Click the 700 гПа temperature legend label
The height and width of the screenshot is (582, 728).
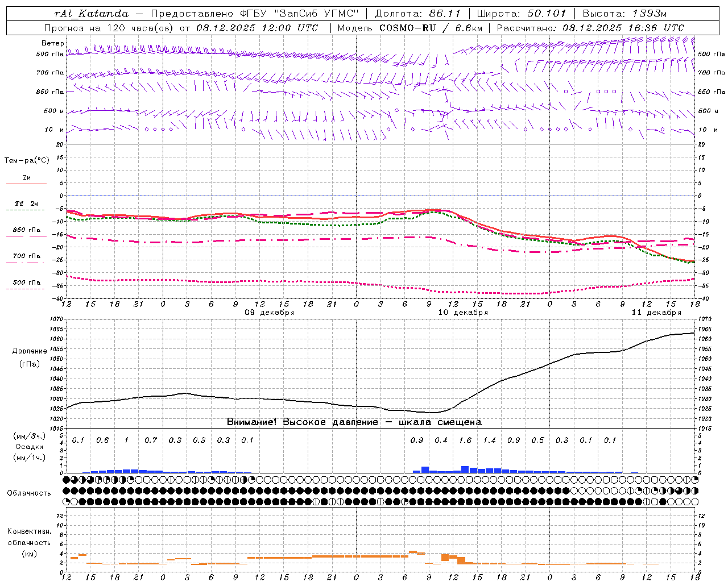point(27,256)
